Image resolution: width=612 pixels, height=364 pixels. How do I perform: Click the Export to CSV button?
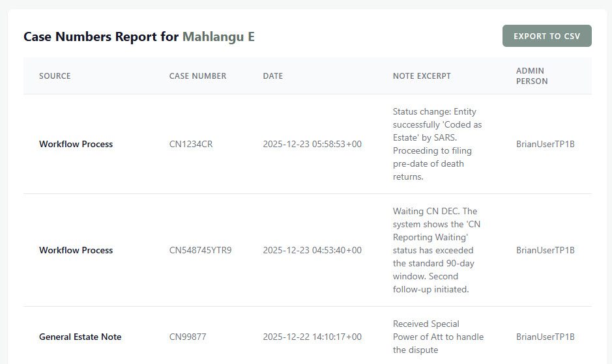click(x=547, y=36)
